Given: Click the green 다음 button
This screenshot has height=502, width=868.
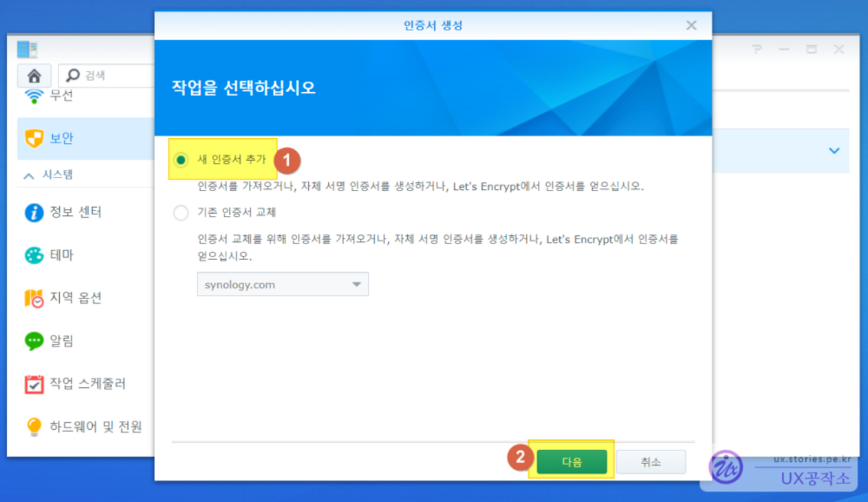Looking at the screenshot, I should [x=572, y=462].
